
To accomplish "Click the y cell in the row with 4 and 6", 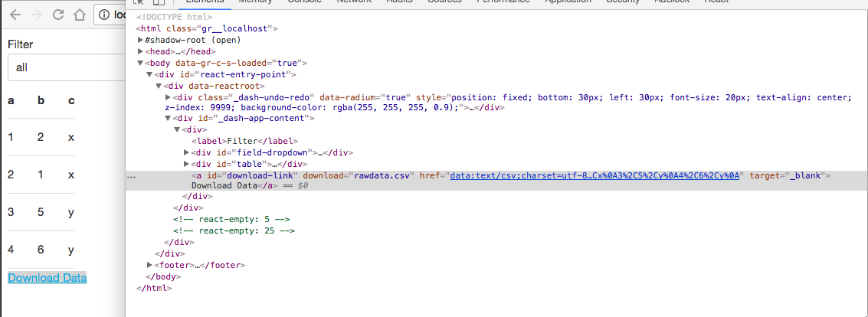I will pos(70,250).
